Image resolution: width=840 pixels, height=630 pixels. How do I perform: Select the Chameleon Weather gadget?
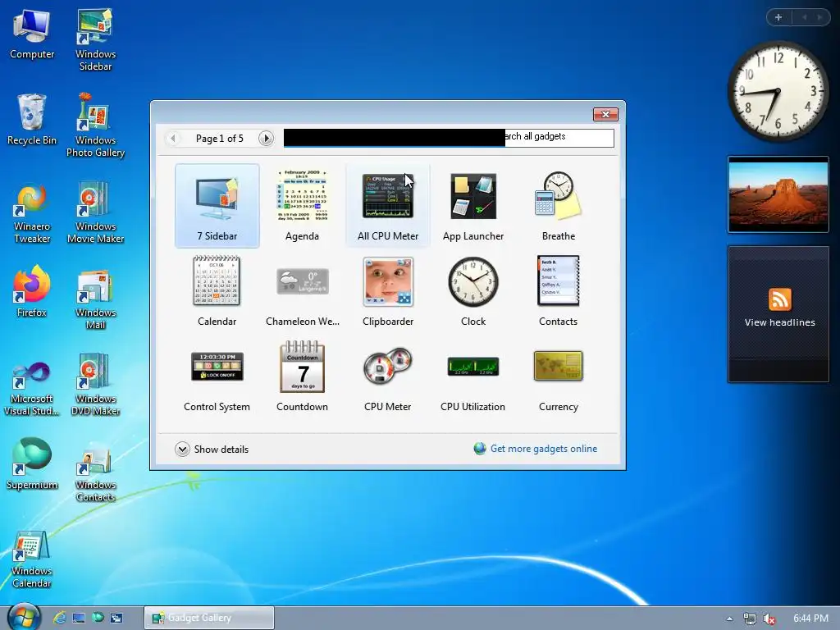click(x=302, y=291)
